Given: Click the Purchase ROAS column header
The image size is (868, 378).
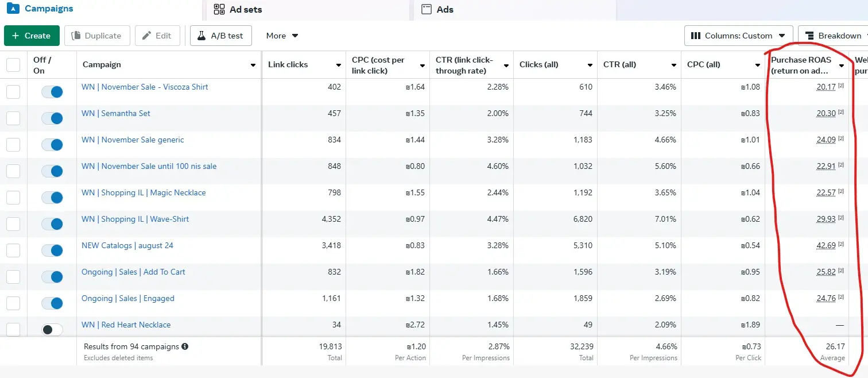Looking at the screenshot, I should pyautogui.click(x=801, y=65).
